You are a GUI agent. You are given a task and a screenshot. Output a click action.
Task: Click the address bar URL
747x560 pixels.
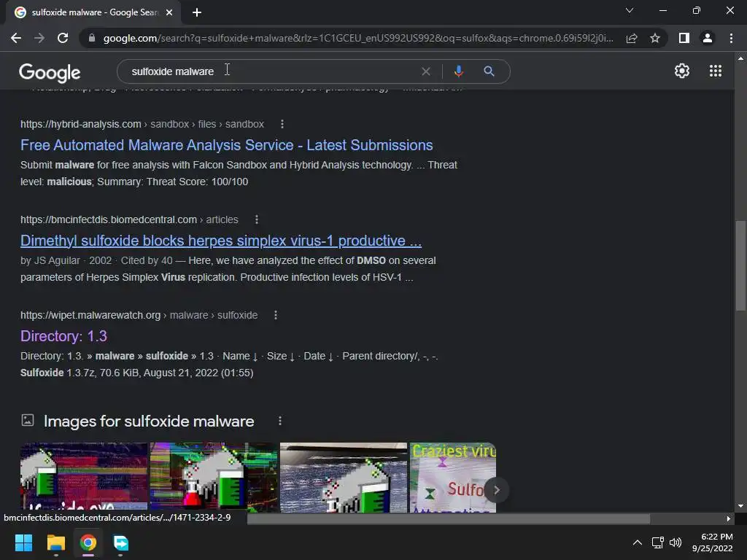click(358, 38)
